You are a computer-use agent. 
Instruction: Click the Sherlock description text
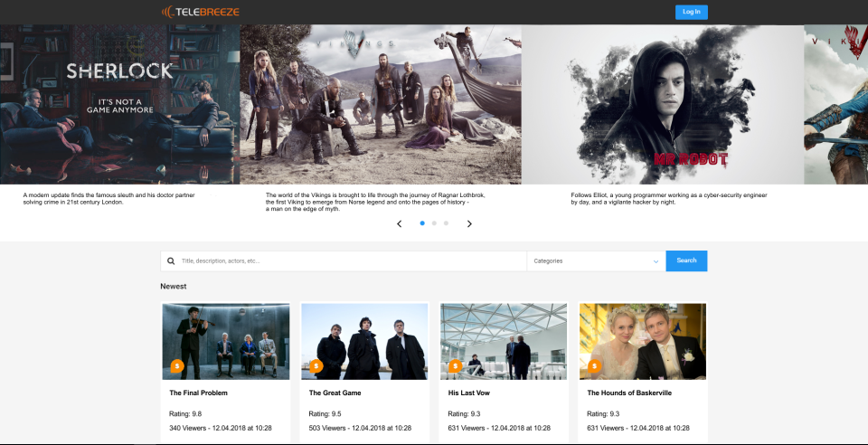click(109, 199)
